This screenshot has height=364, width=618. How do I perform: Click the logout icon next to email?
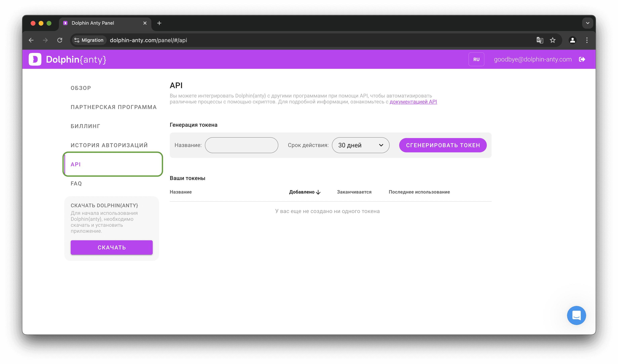(582, 59)
